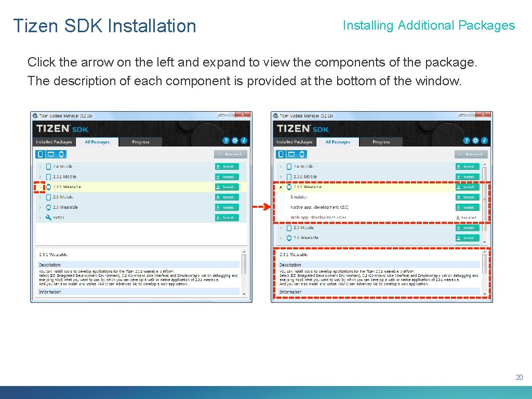Image resolution: width=532 pixels, height=399 pixels.
Task: Select 2.3 Wearable watch icon in right list
Action: (289, 238)
